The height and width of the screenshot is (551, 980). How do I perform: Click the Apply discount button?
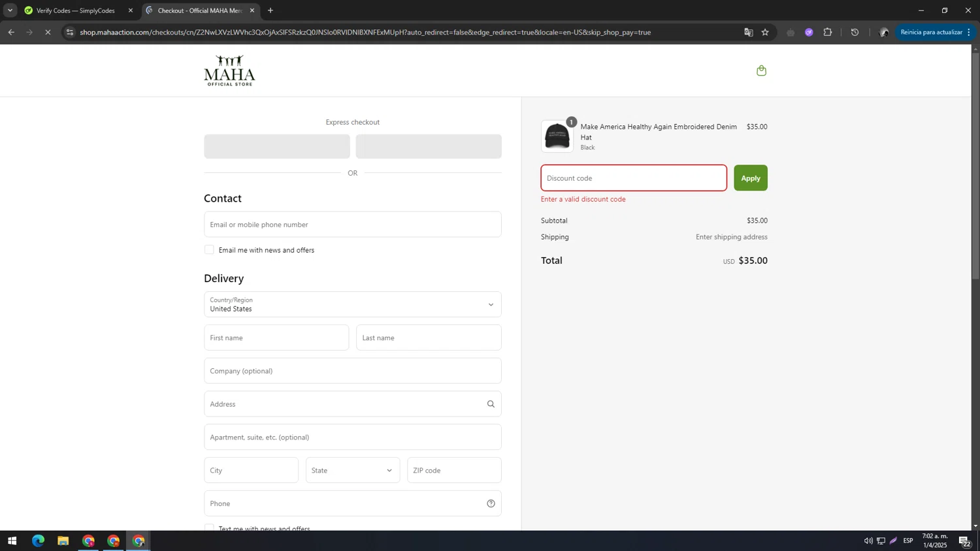(x=751, y=178)
